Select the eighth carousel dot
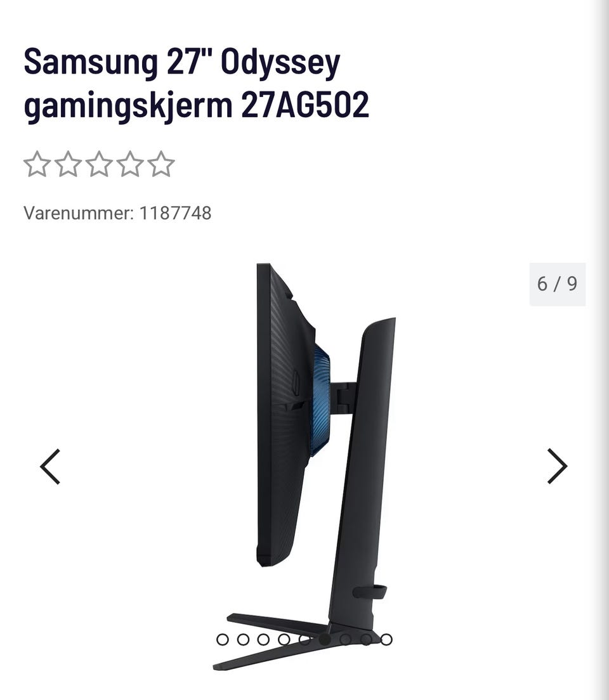Screen dimensions: 609x700 366,640
